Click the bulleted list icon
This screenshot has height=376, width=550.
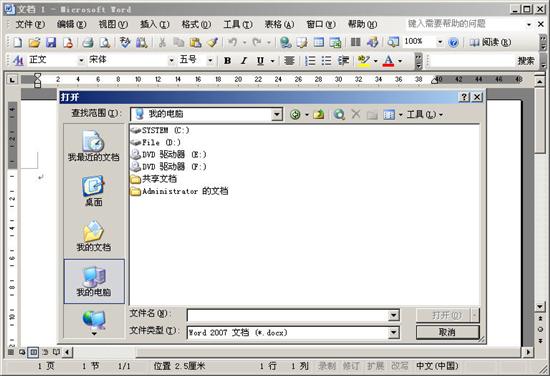click(x=327, y=61)
